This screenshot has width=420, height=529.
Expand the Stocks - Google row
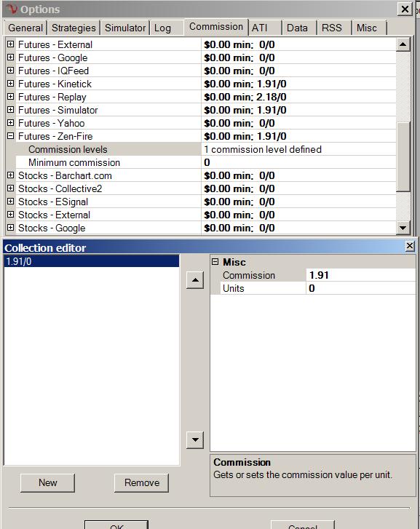[x=10, y=228]
